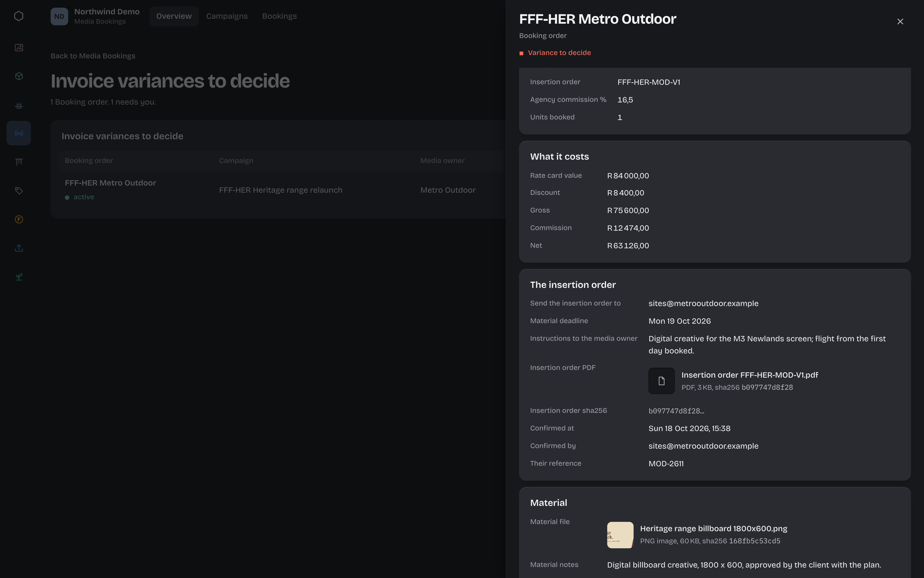Switch to the Campaigns tab

(x=227, y=16)
